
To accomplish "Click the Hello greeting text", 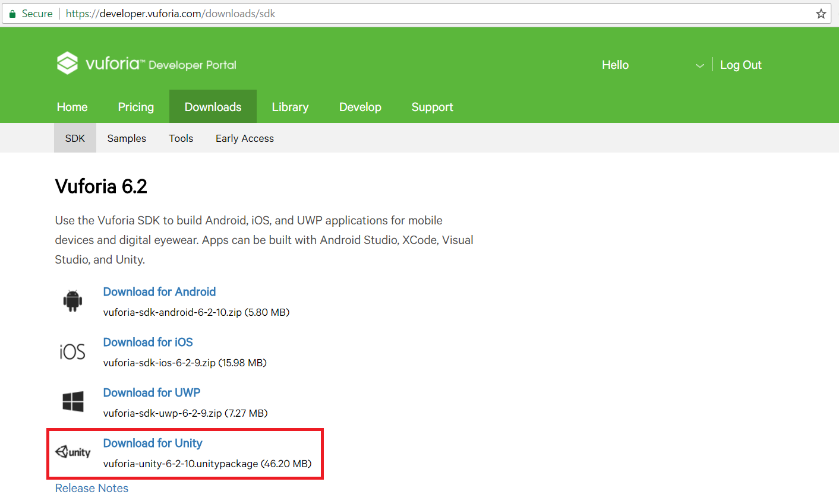I will (x=615, y=65).
